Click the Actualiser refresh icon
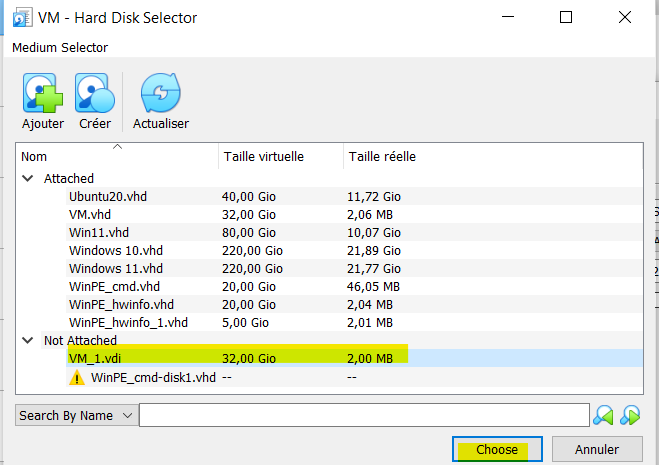The width and height of the screenshot is (659, 465). (160, 93)
